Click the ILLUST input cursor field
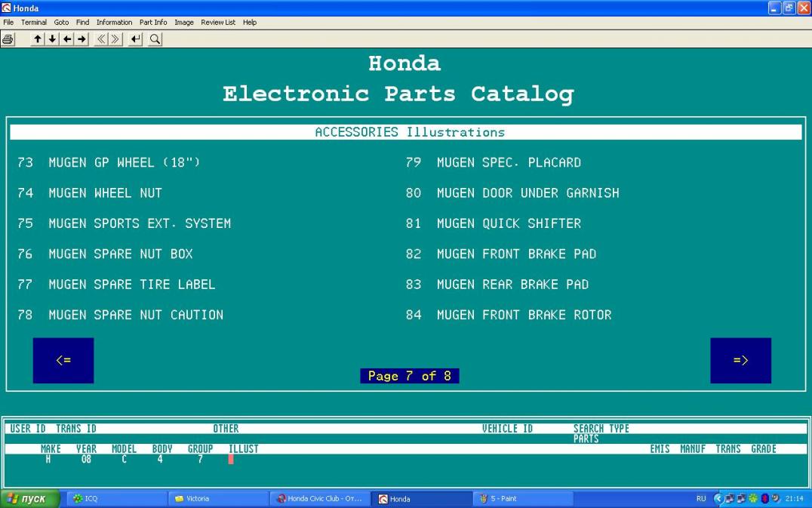 (x=231, y=459)
